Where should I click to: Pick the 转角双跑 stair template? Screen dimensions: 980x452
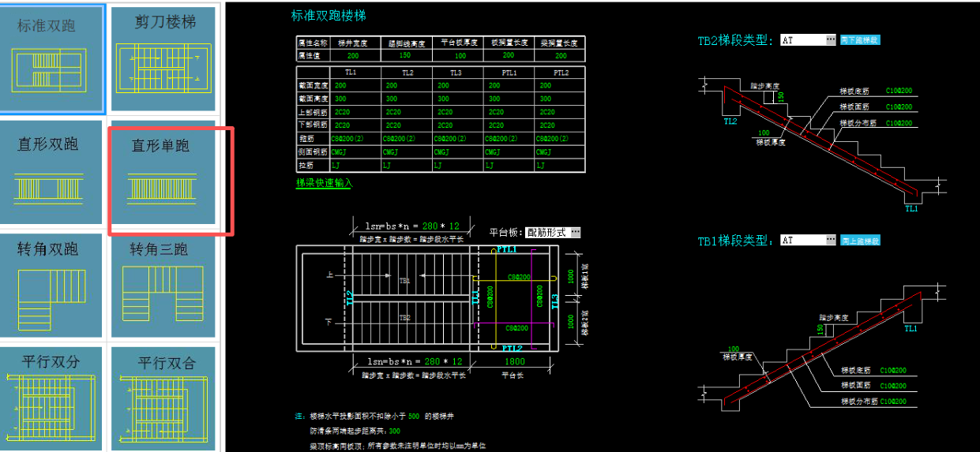(x=52, y=286)
